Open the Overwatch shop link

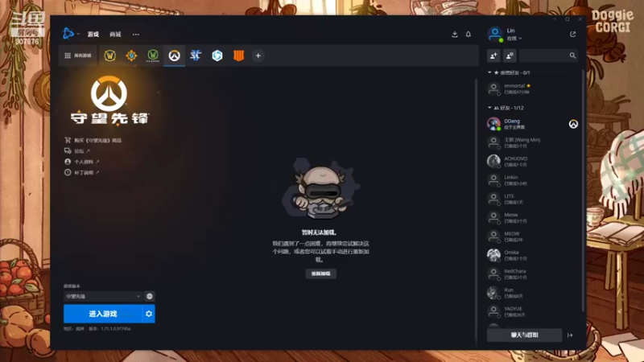pyautogui.click(x=93, y=140)
